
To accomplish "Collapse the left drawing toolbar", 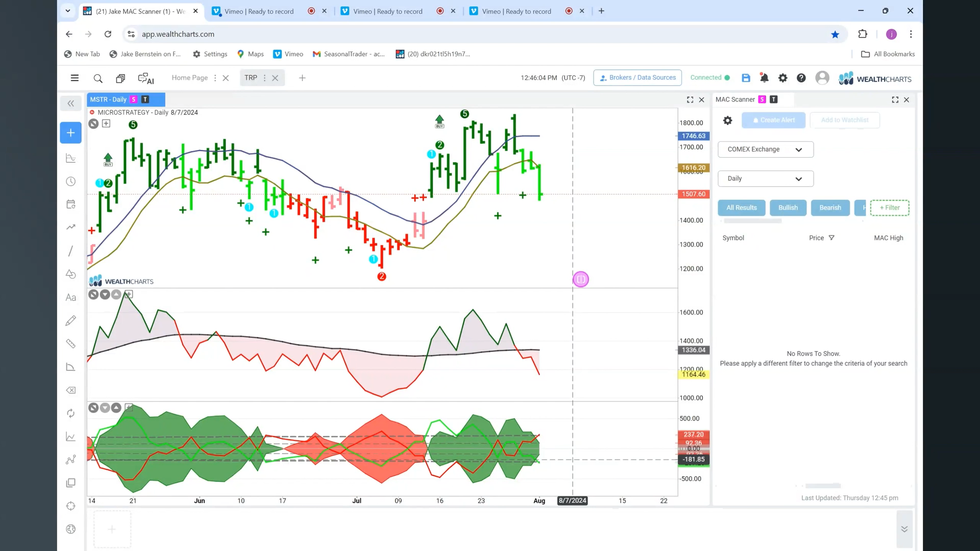I will click(71, 104).
